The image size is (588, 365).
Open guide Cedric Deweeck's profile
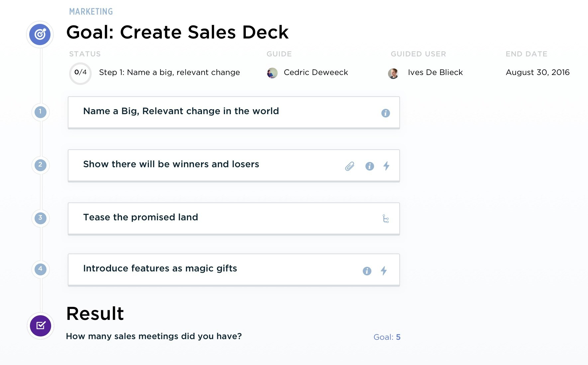[x=315, y=72]
